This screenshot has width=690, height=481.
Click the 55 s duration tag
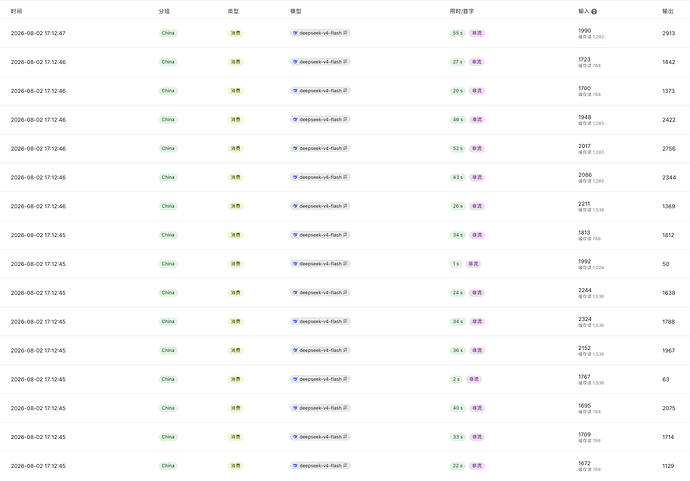(x=458, y=33)
